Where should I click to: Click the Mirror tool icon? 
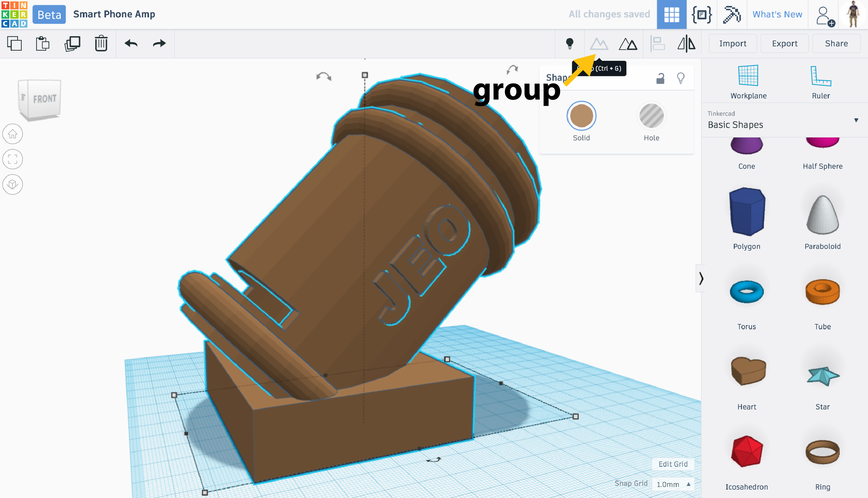[x=686, y=44]
